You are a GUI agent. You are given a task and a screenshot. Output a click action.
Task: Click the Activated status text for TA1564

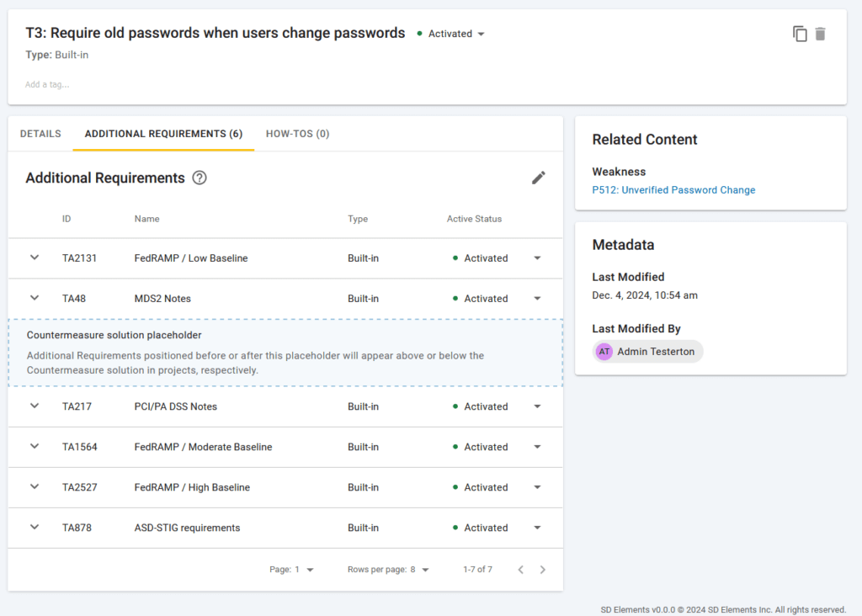pyautogui.click(x=486, y=447)
